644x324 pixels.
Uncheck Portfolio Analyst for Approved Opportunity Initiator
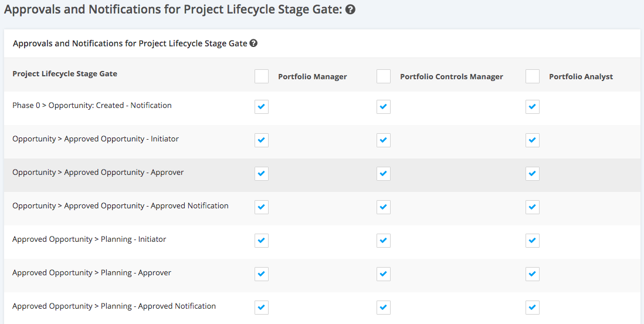tap(533, 140)
